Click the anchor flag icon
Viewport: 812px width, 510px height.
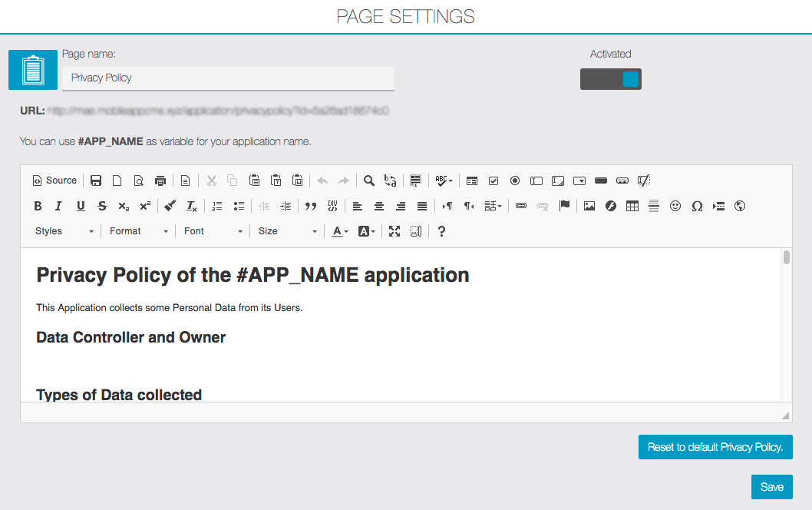(564, 206)
